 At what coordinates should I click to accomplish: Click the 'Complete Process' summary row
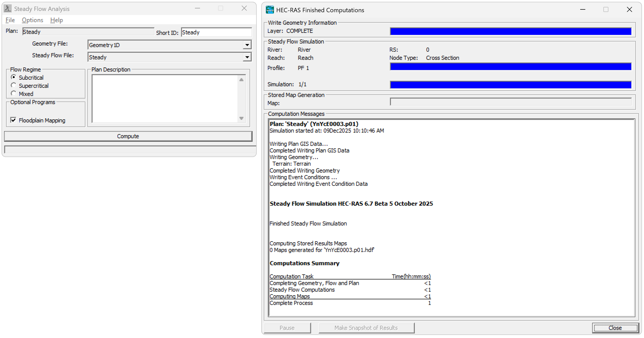pyautogui.click(x=350, y=303)
